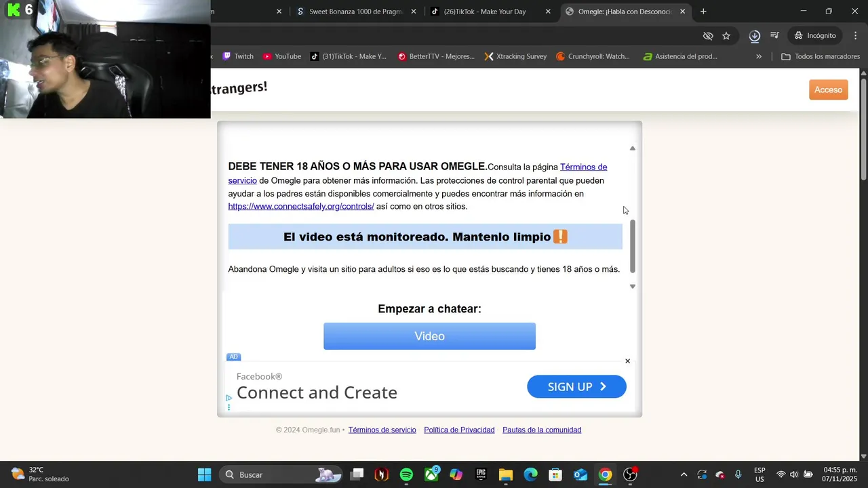Open the BetterTTV bookmark
Image resolution: width=868 pixels, height=488 pixels.
point(437,56)
